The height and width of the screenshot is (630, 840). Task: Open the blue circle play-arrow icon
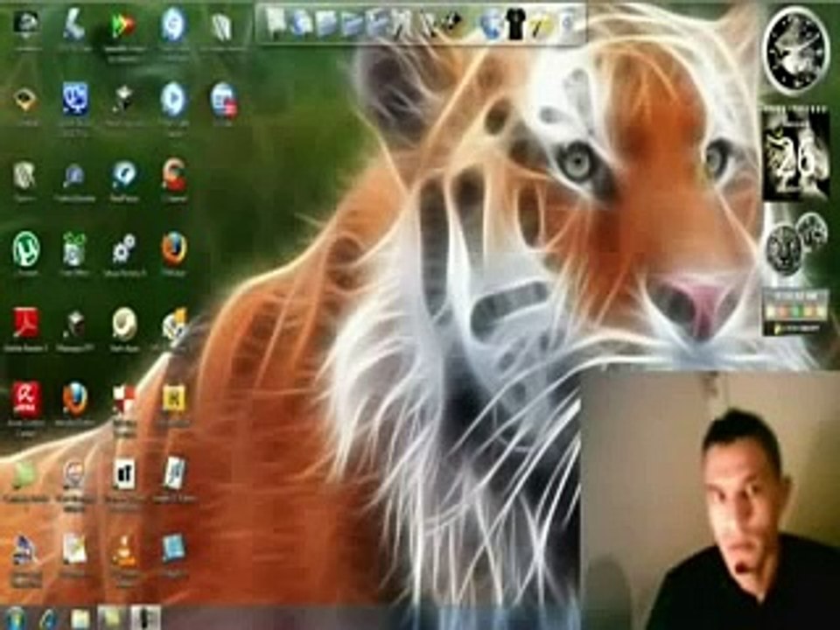point(173,99)
